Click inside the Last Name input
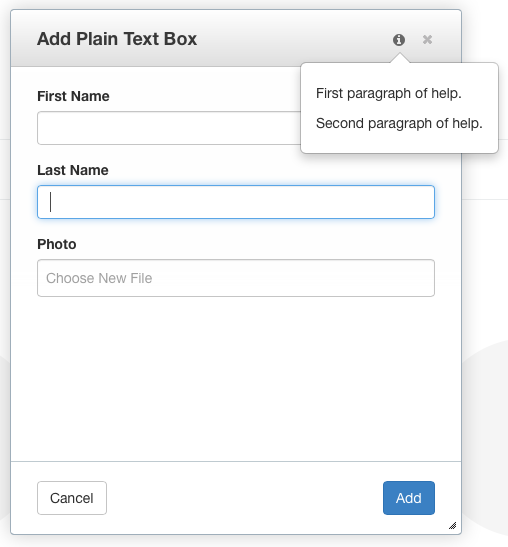Viewport: 508px width, 547px height. (236, 202)
